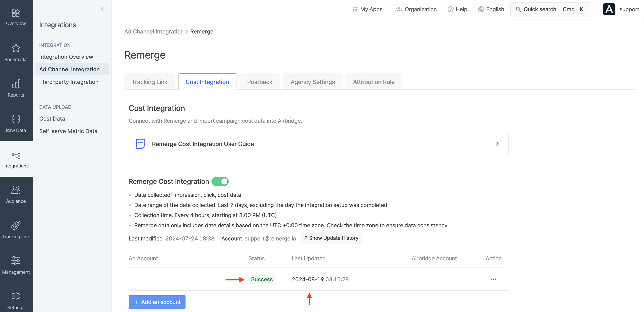Viewport: 644px width, 312px height.
Task: Toggle Remerge Cost Integration switch off
Action: [x=220, y=181]
